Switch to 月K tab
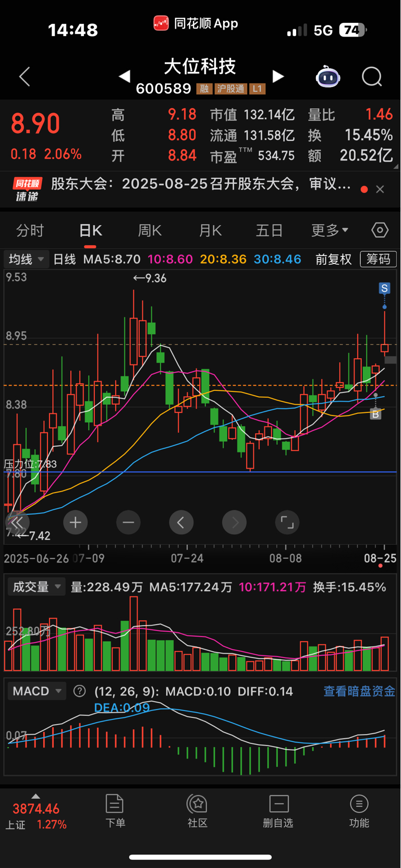This screenshot has height=868, width=401. (210, 230)
